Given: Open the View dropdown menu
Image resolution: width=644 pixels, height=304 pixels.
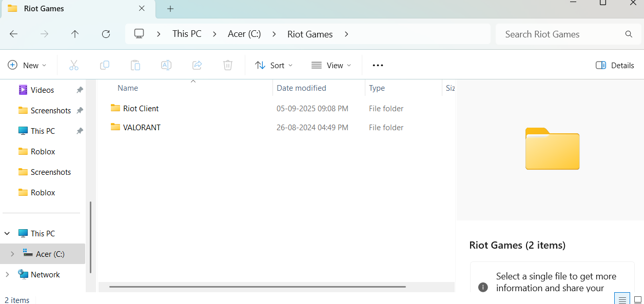Looking at the screenshot, I should (x=331, y=65).
